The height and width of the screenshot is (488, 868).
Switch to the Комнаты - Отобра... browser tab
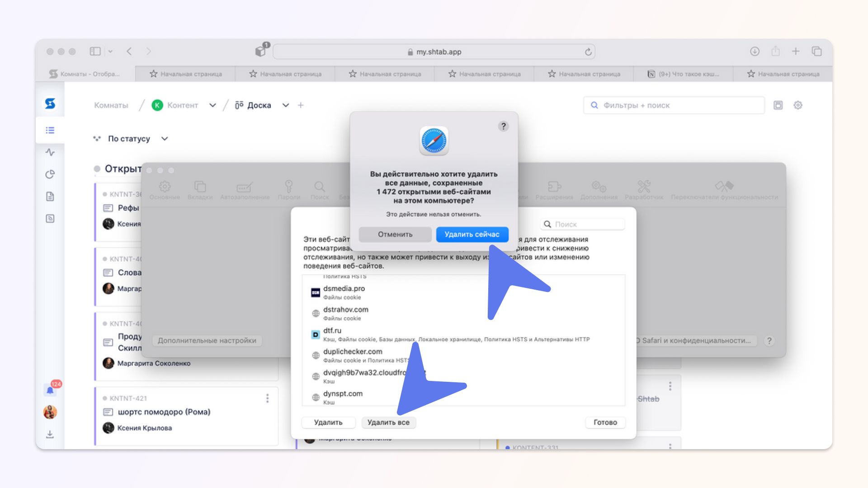pyautogui.click(x=85, y=74)
